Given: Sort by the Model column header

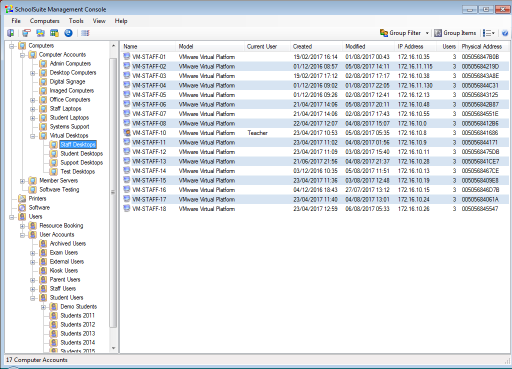Looking at the screenshot, I should click(x=210, y=47).
